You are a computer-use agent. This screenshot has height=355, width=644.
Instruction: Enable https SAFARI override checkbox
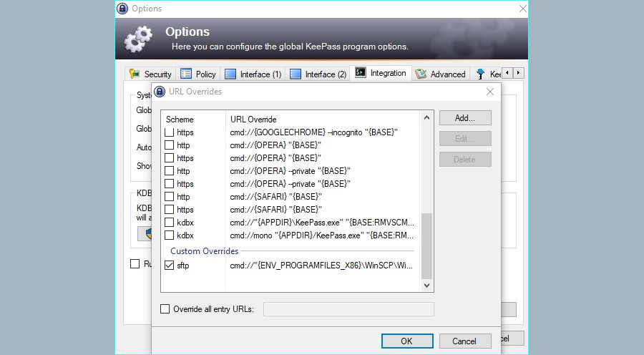tap(169, 210)
